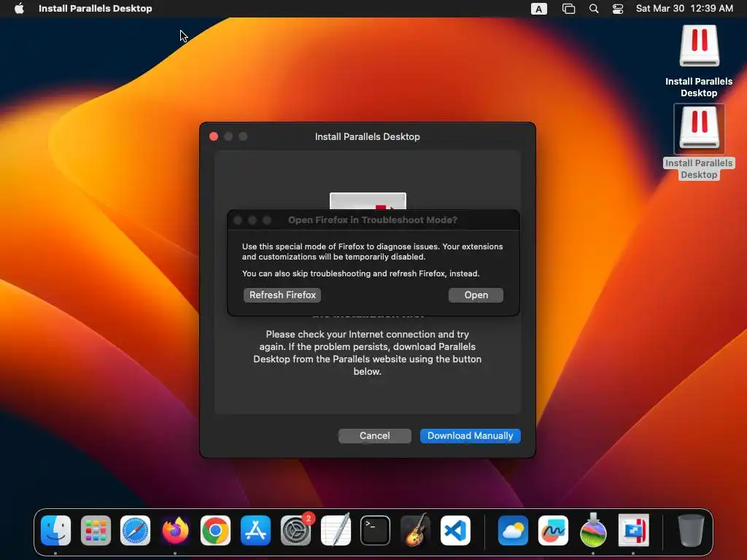Open System Settings with the red badge
Screen dimensions: 747x560
click(295, 530)
